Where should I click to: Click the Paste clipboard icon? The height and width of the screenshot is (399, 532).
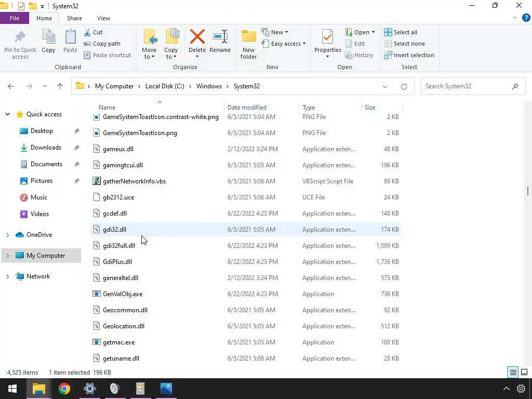pyautogui.click(x=70, y=37)
